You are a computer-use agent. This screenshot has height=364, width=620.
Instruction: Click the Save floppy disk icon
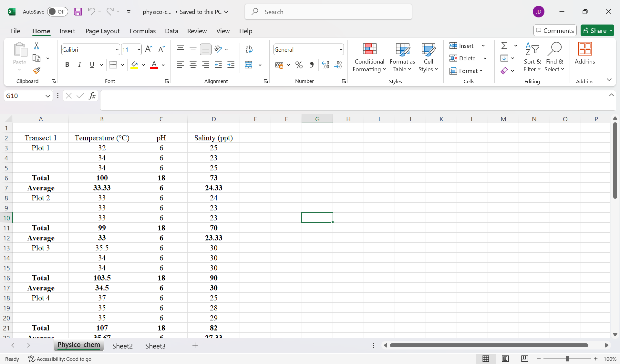click(x=77, y=12)
